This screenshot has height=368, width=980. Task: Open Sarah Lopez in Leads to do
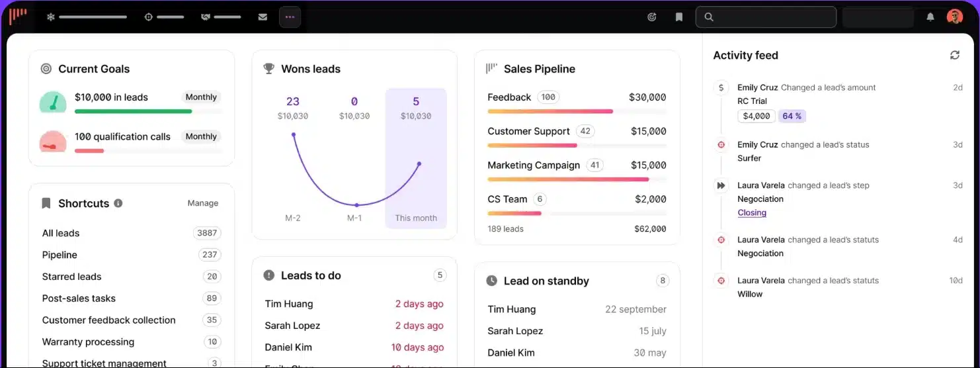pyautogui.click(x=354, y=326)
